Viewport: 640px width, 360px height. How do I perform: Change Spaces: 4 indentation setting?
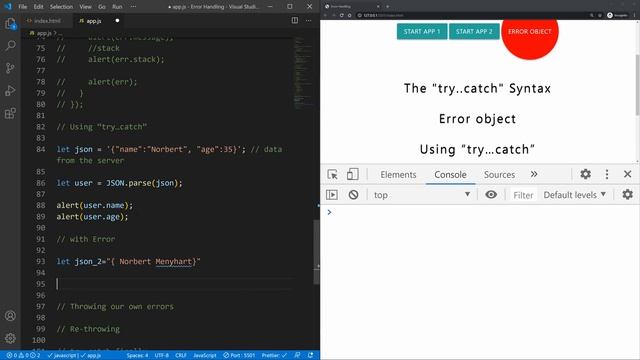pyautogui.click(x=137, y=356)
